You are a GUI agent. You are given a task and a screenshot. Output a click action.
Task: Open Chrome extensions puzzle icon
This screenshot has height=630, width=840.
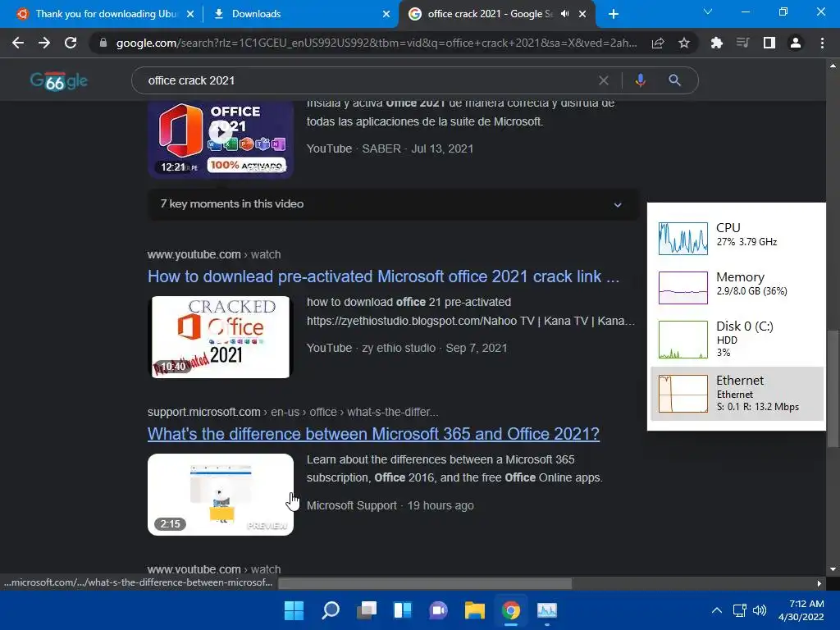point(716,43)
